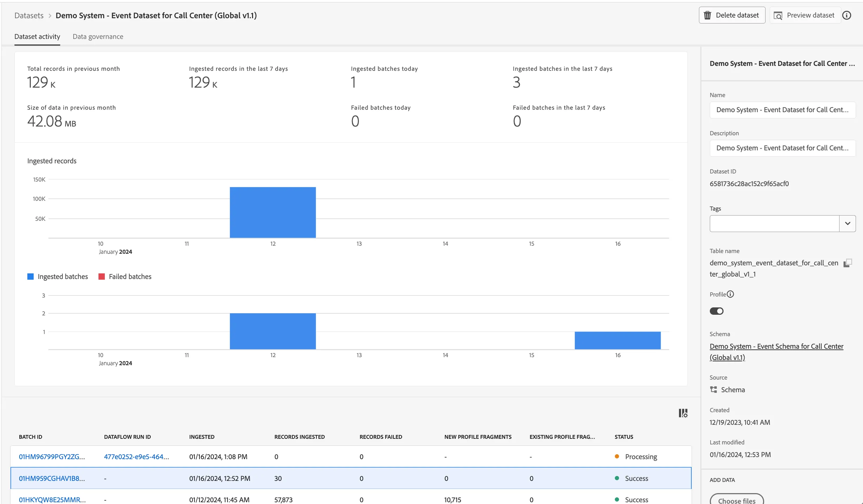
Task: Click the trash icon in Delete dataset
Action: click(x=707, y=15)
